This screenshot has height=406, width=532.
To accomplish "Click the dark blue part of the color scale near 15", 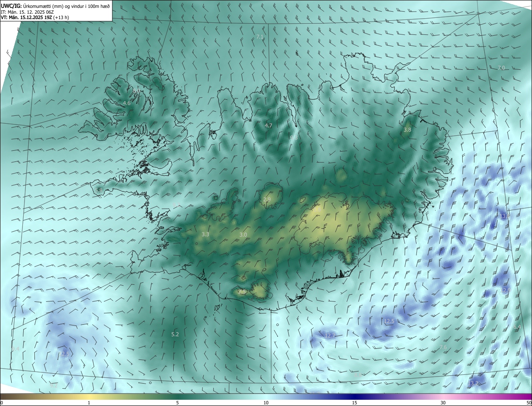I will (355, 396).
